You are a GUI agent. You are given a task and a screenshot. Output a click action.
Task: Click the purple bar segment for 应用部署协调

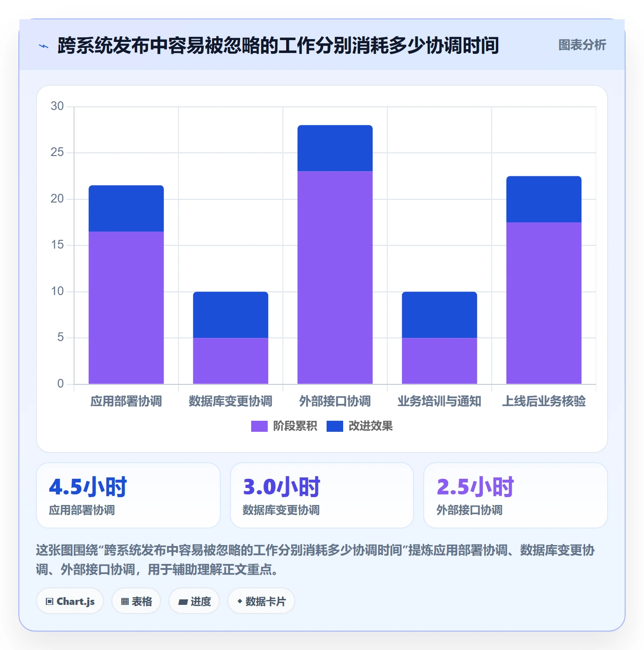pos(126,308)
